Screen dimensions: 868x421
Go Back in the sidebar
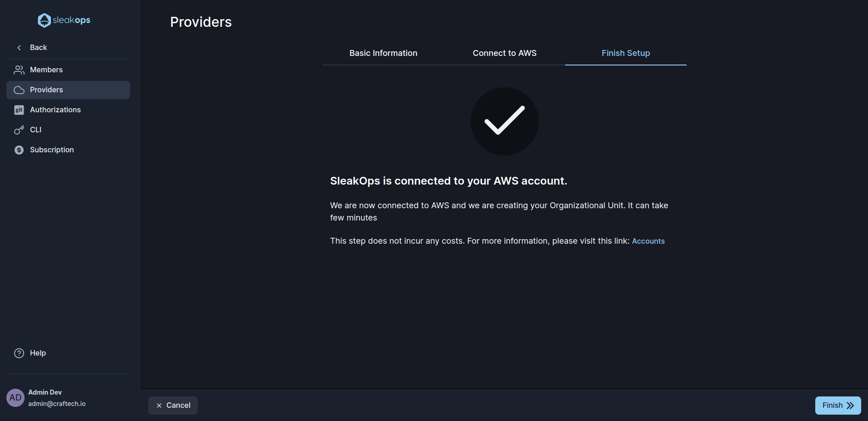click(x=68, y=48)
